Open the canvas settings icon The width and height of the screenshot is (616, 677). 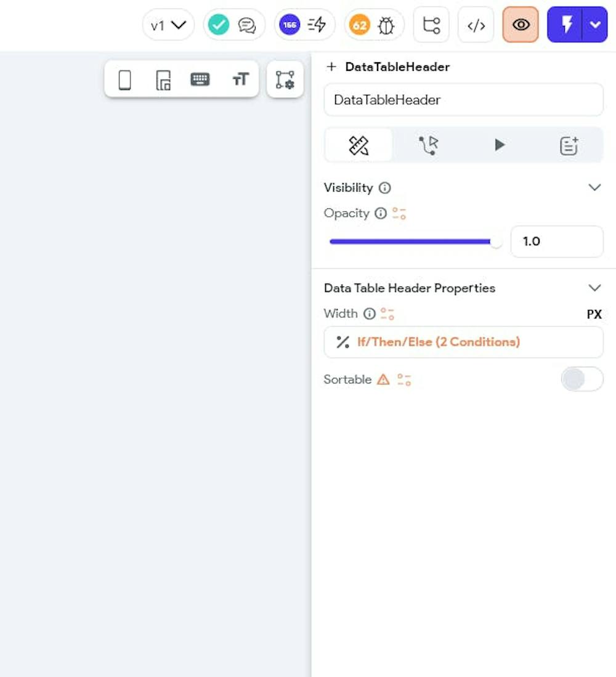(285, 79)
